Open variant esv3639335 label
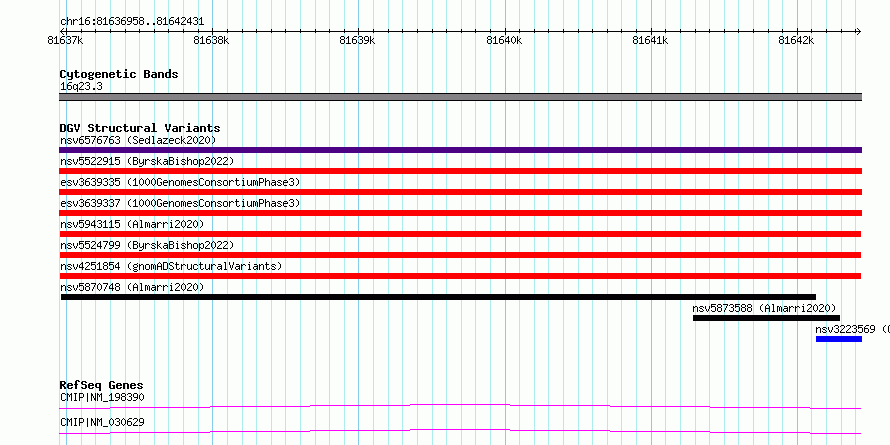The height and width of the screenshot is (445, 890). tap(180, 182)
